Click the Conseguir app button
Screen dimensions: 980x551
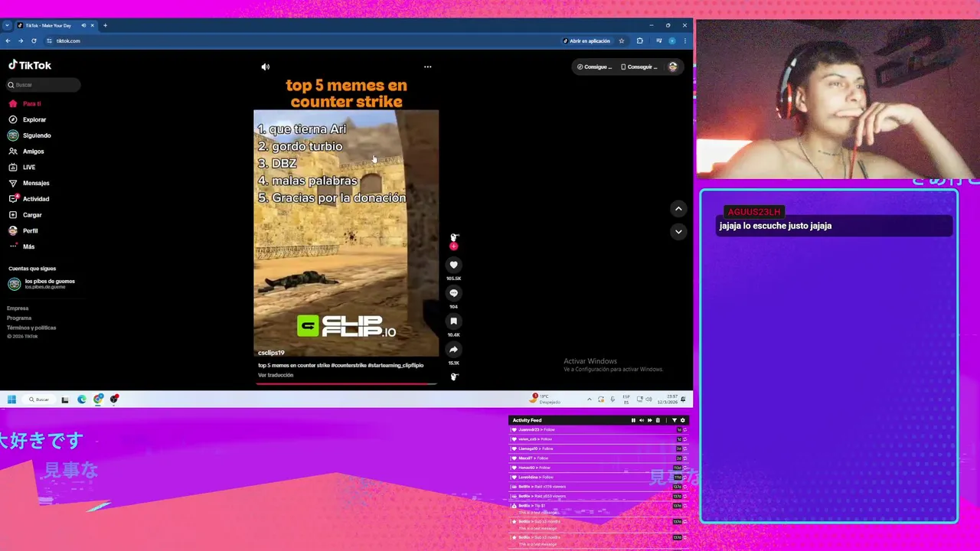coord(639,67)
